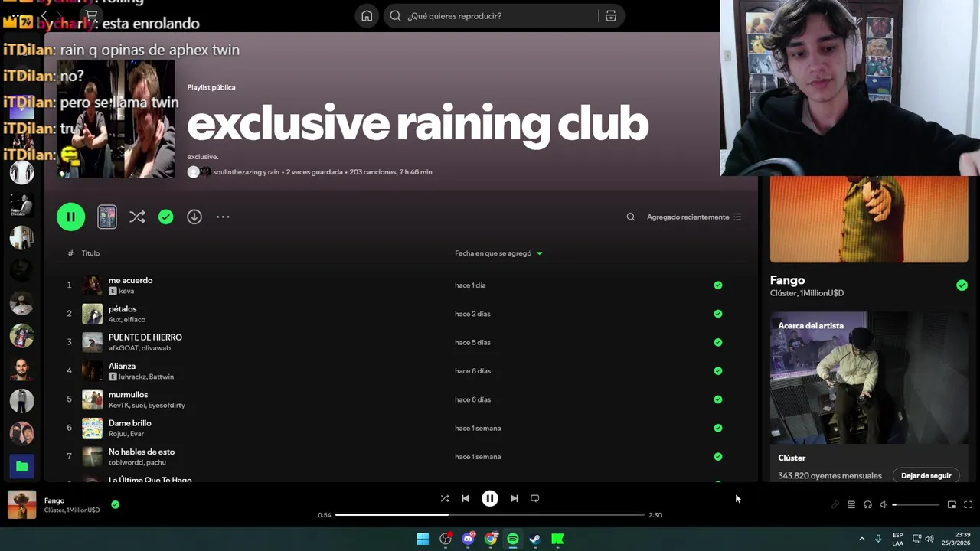Viewport: 980px width, 551px height.
Task: Toggle saved check for "me acuerdo"
Action: (x=718, y=285)
